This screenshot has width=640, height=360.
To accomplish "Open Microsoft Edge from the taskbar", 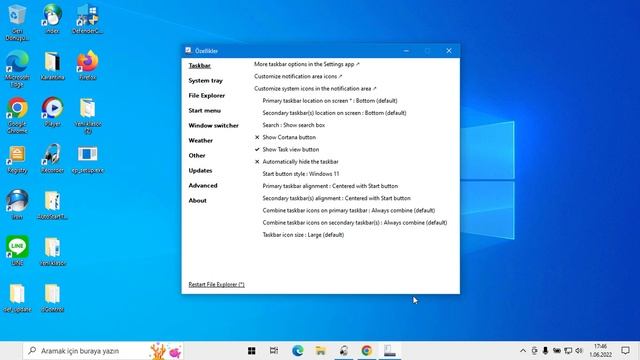I will pyautogui.click(x=298, y=351).
